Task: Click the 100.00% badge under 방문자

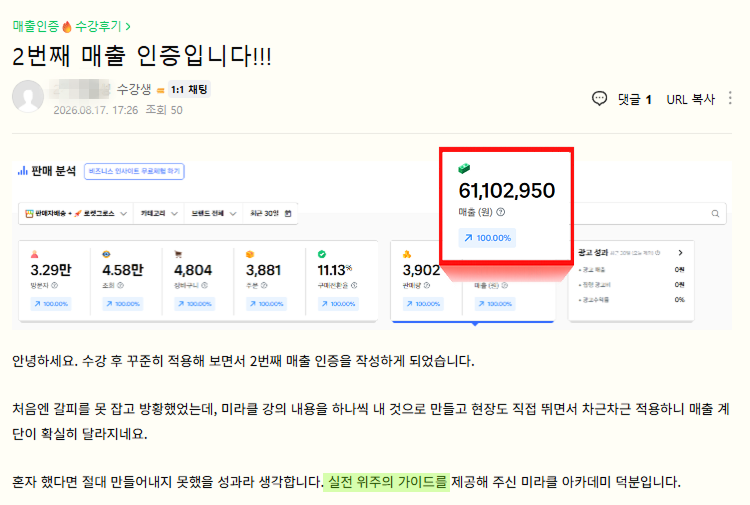Action: (51, 304)
